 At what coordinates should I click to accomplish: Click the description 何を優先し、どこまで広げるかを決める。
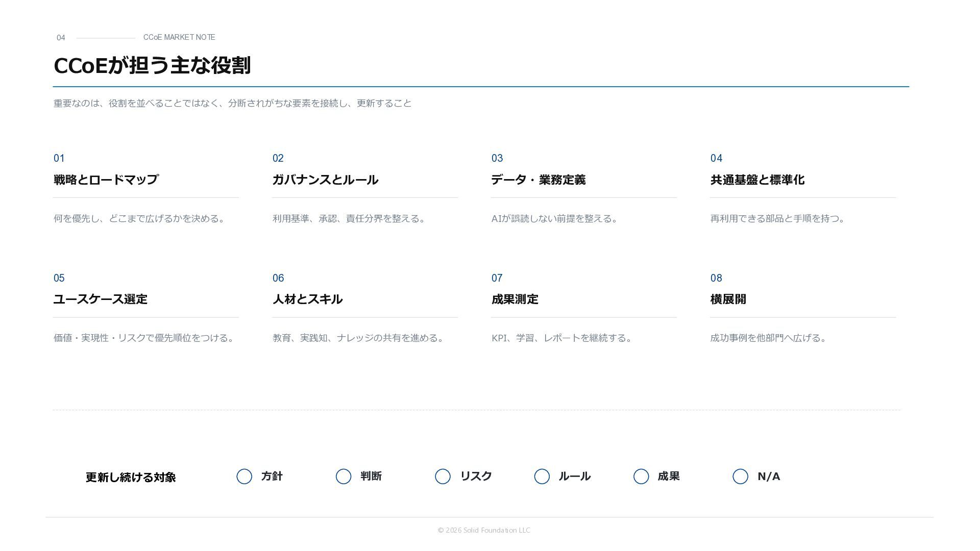(139, 218)
